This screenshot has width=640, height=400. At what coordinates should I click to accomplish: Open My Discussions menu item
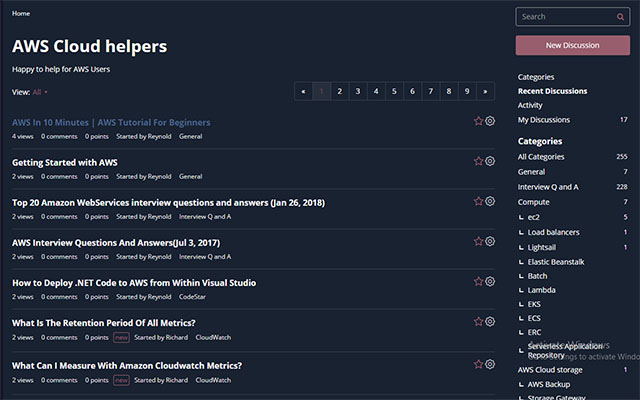544,120
